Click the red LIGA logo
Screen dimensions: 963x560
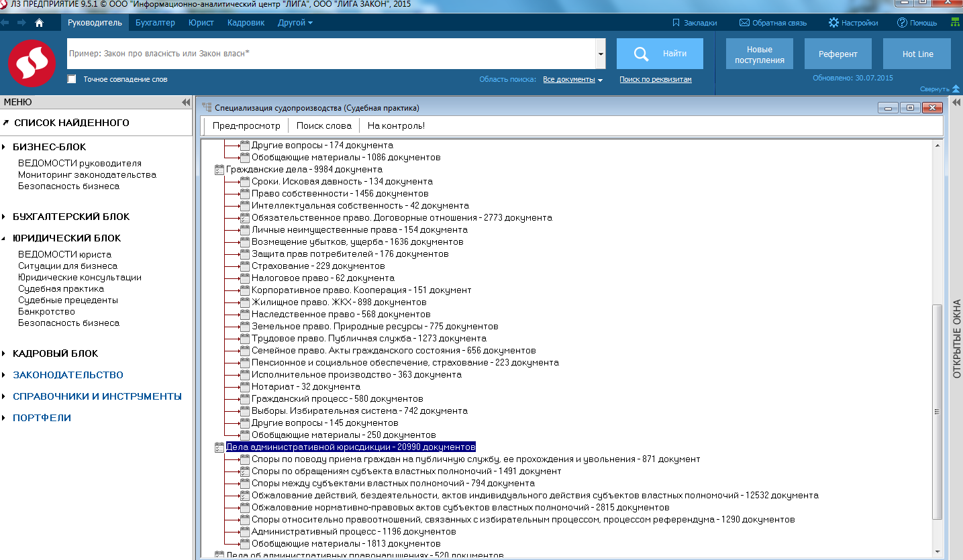click(32, 64)
